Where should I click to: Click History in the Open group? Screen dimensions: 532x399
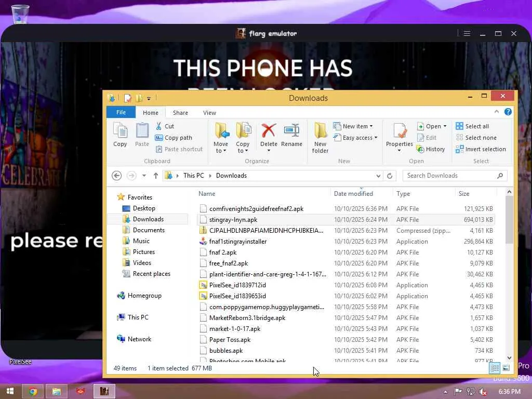pyautogui.click(x=431, y=149)
